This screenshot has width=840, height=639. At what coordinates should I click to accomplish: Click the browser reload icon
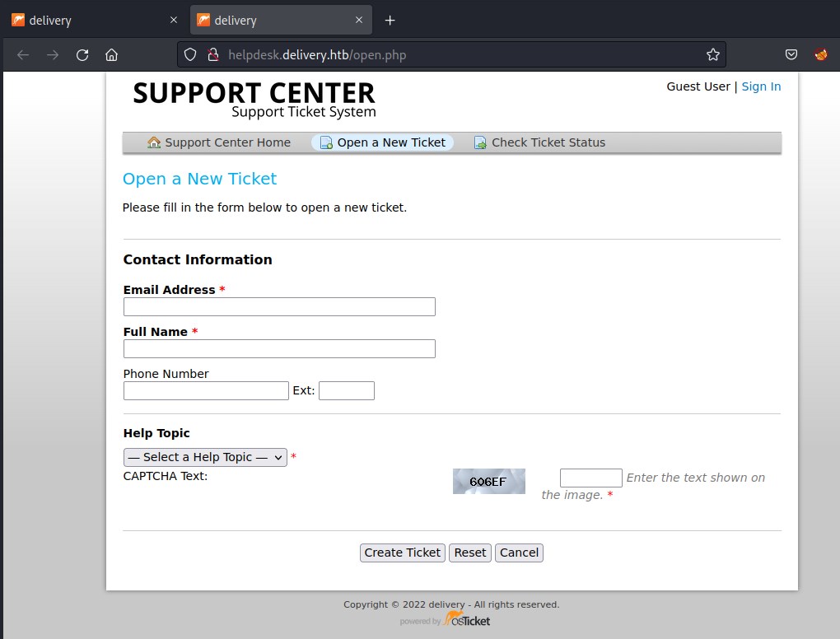pyautogui.click(x=82, y=55)
